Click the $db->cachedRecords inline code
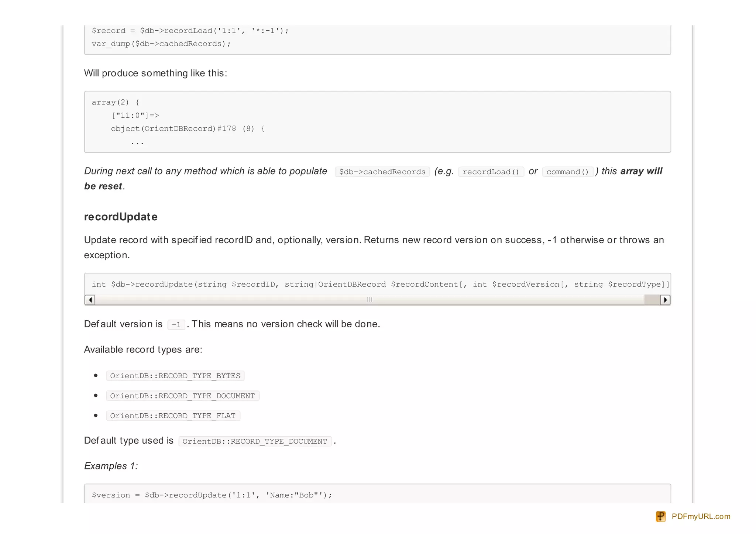756x534 pixels. (382, 172)
